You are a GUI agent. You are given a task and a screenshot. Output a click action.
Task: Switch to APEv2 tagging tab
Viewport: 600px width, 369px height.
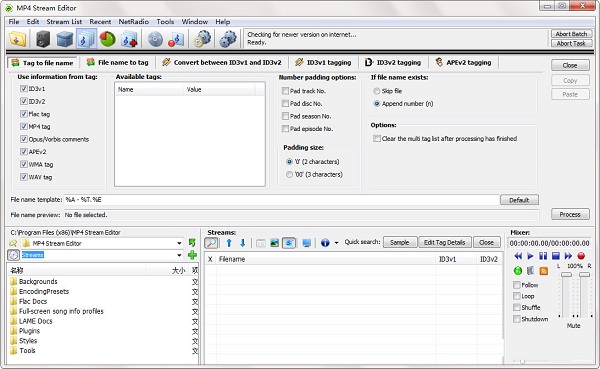tap(463, 62)
